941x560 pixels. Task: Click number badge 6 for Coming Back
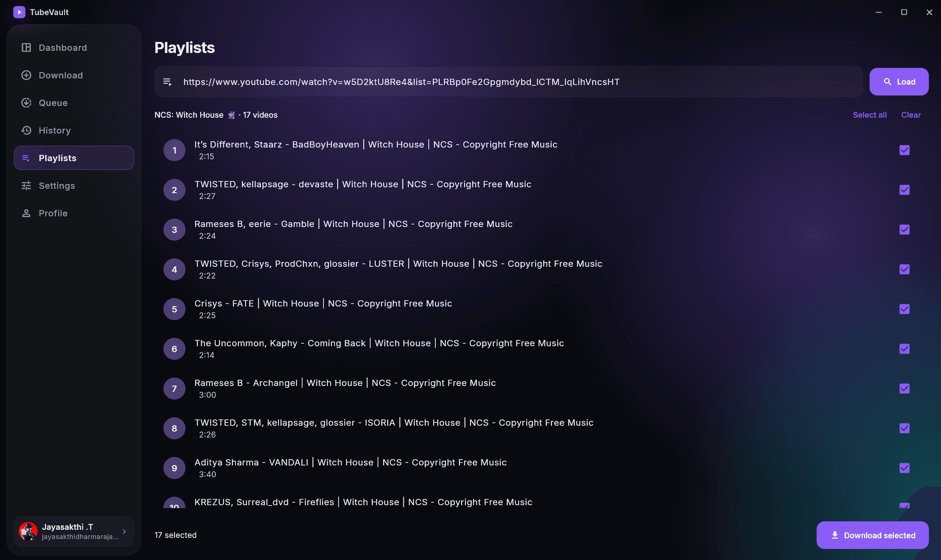pyautogui.click(x=174, y=349)
